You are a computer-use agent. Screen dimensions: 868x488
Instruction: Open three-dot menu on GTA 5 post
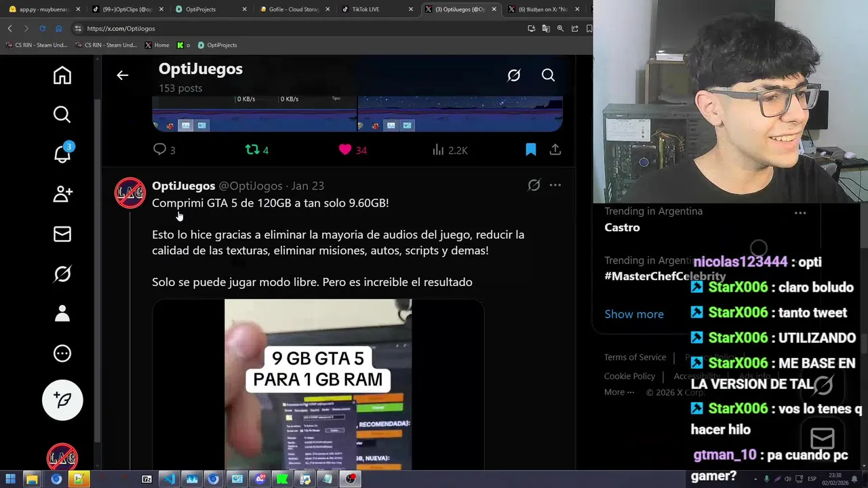coord(555,185)
